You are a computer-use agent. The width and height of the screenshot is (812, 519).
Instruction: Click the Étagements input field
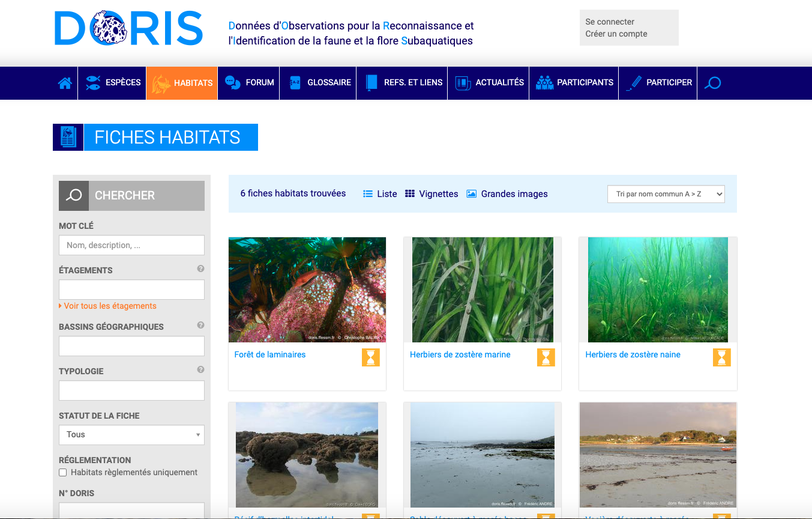[131, 290]
